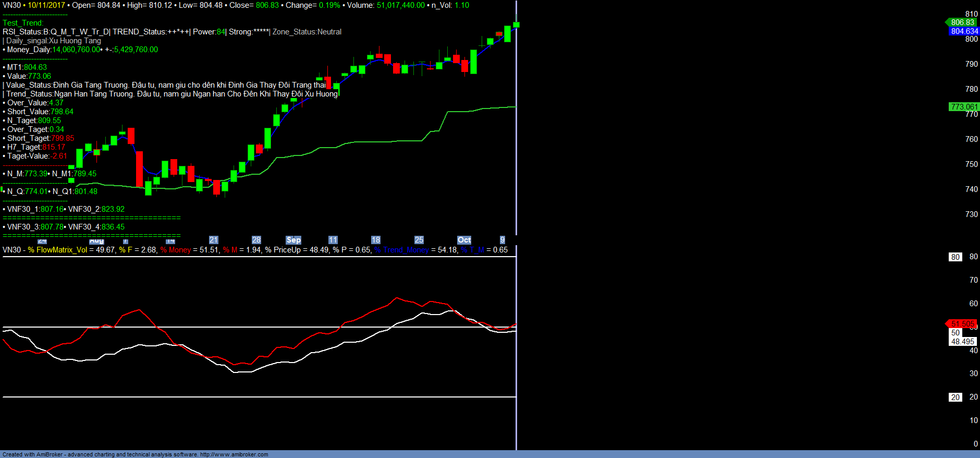Viewport: 980px width, 458px height.
Task: Click the blue % Trend_Money indicator label
Action: click(x=401, y=250)
